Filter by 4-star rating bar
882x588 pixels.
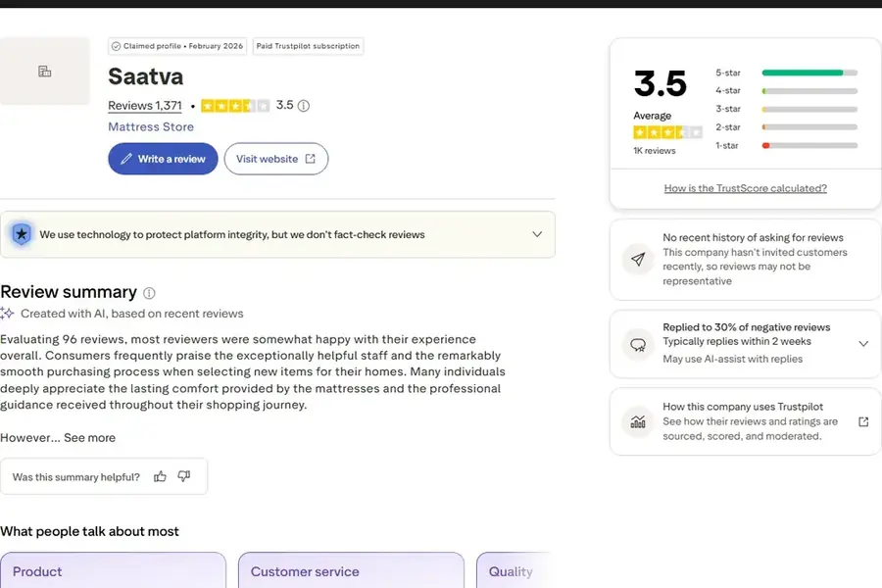(786, 90)
